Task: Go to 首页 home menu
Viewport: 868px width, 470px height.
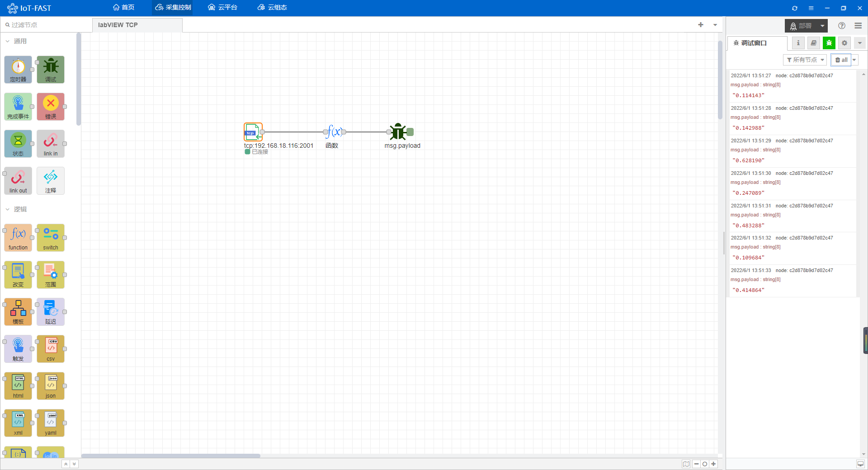Action: coord(124,7)
